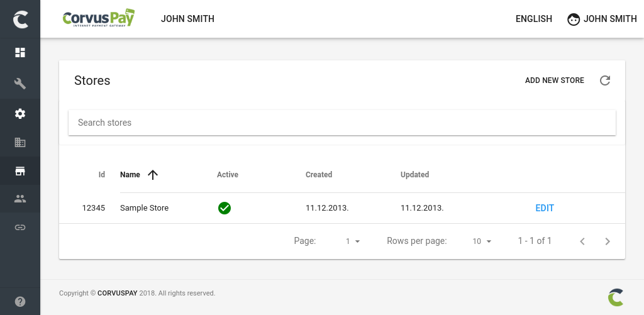Click the Active green checkmark for Sample Store
The height and width of the screenshot is (315, 644).
225,208
